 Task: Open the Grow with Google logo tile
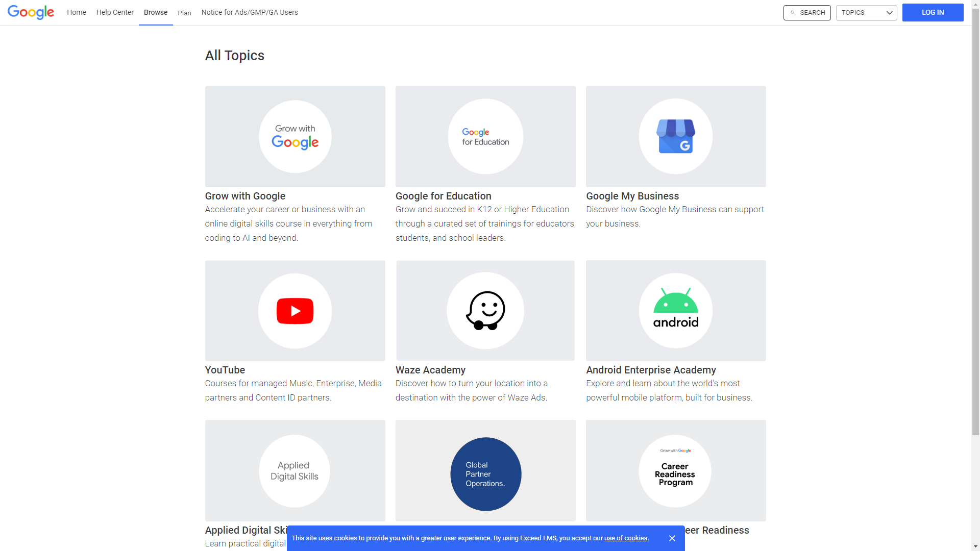(x=295, y=136)
